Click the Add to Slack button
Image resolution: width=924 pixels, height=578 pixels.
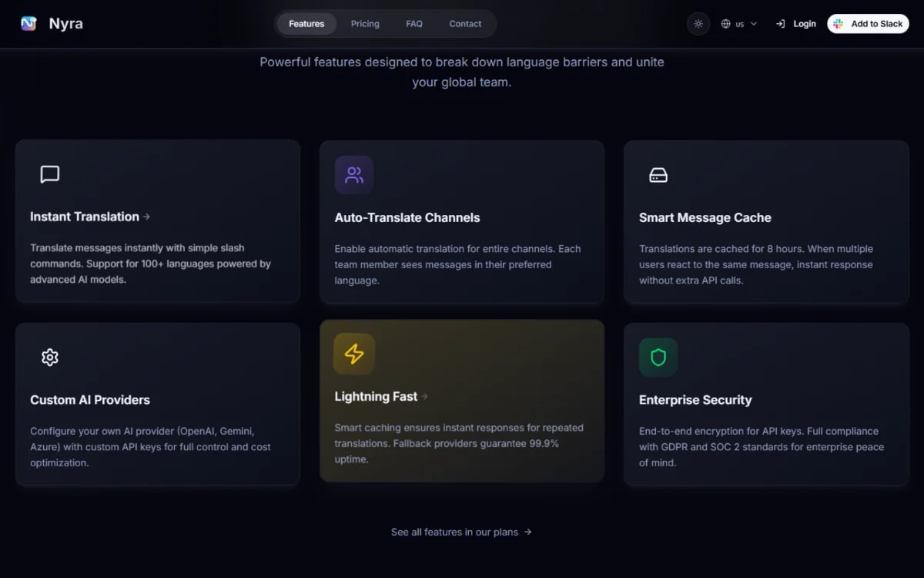click(868, 24)
